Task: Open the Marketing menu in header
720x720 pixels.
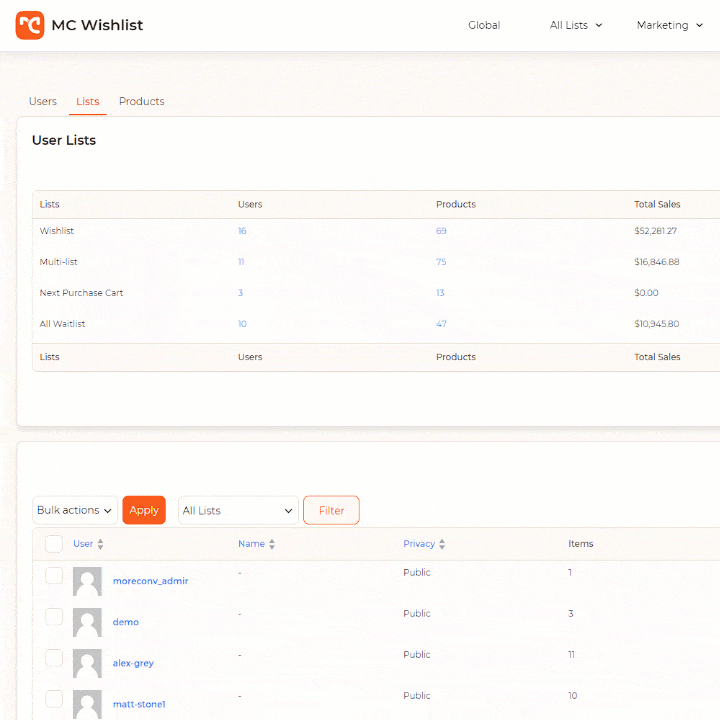Action: pos(669,25)
